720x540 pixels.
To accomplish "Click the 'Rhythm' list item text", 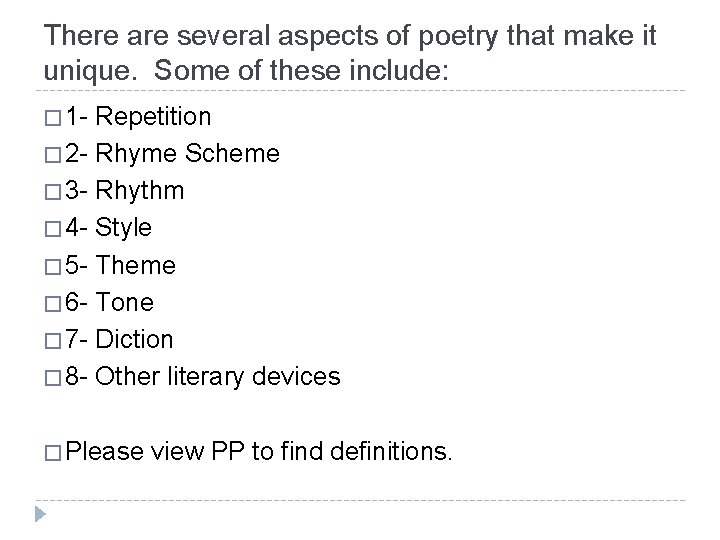I will click(142, 191).
